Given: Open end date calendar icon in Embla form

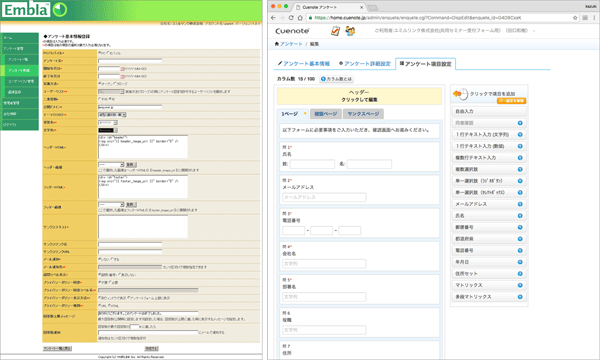Looking at the screenshot, I should tap(123, 77).
